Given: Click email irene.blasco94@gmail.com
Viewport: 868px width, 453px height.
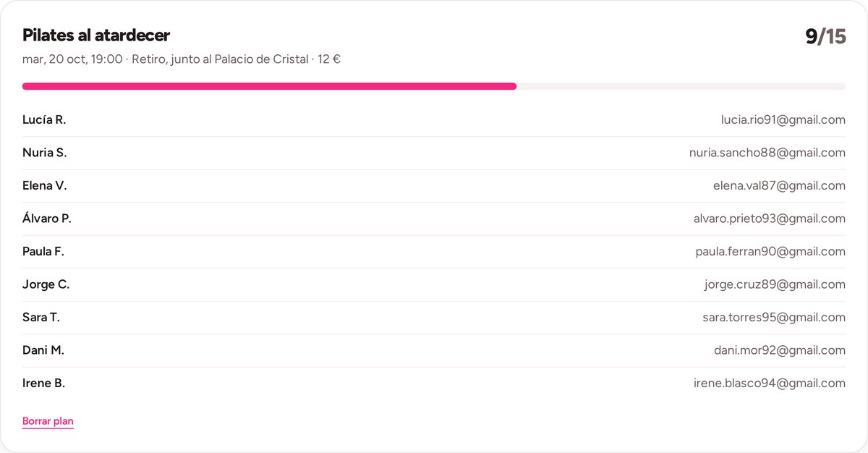Looking at the screenshot, I should [x=770, y=384].
